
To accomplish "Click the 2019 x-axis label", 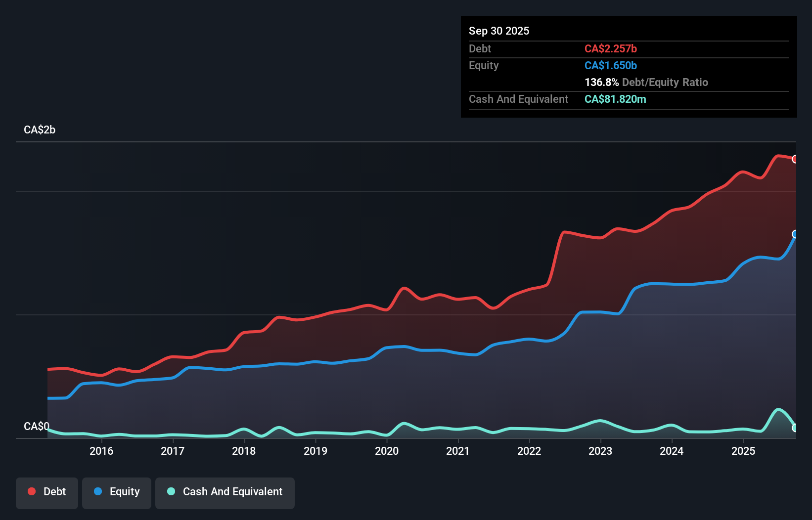I will (316, 451).
